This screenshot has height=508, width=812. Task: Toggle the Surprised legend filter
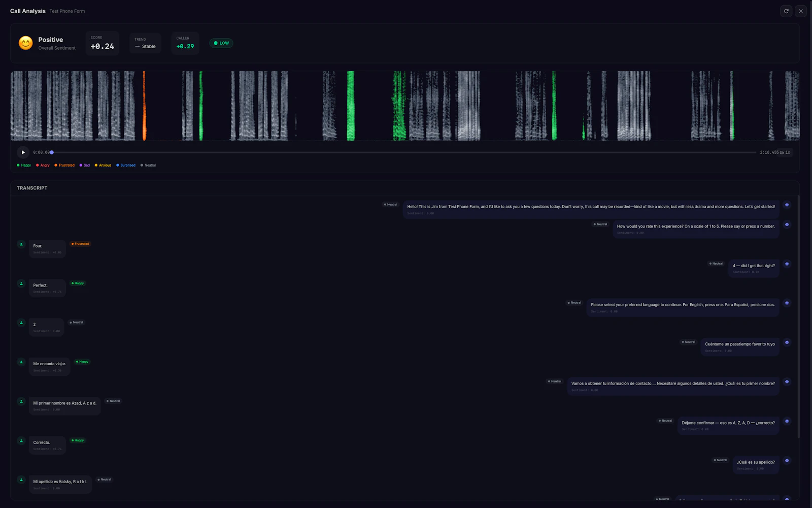[x=126, y=165]
